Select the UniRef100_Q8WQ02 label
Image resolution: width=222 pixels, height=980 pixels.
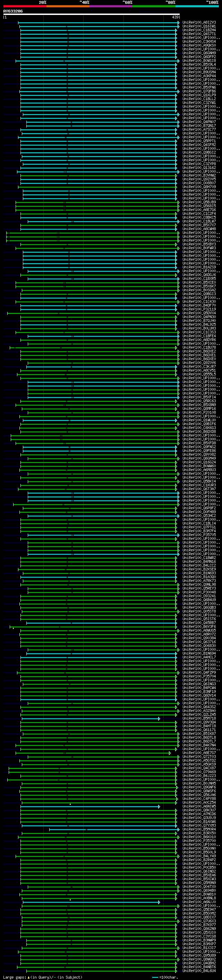pyautogui.click(x=199, y=959)
